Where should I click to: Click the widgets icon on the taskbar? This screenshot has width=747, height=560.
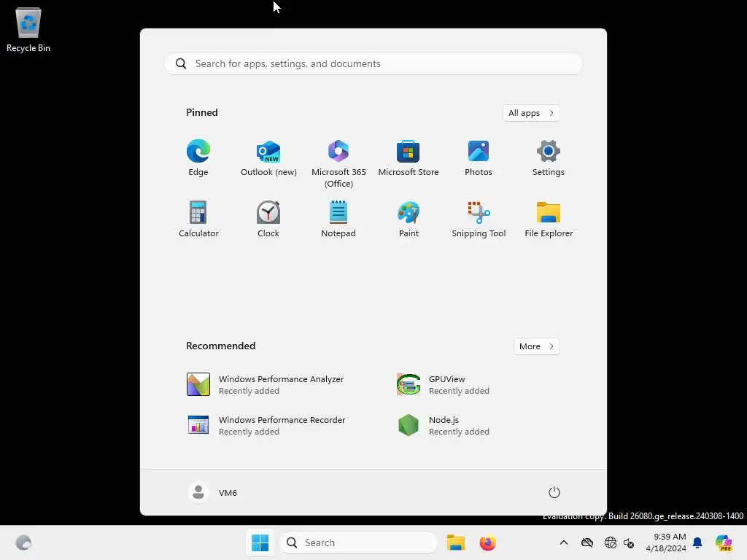click(x=23, y=542)
